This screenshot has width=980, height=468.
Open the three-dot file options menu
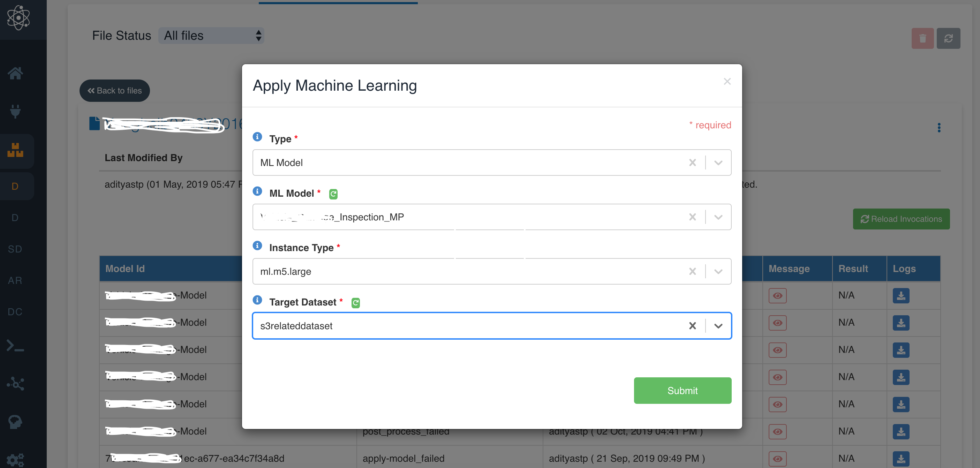[939, 128]
